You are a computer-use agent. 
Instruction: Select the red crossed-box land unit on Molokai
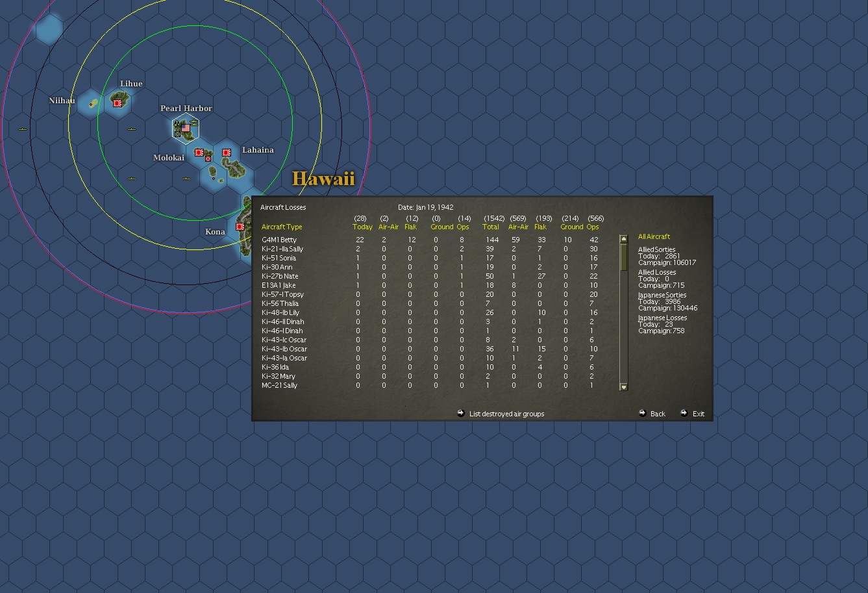coord(208,158)
